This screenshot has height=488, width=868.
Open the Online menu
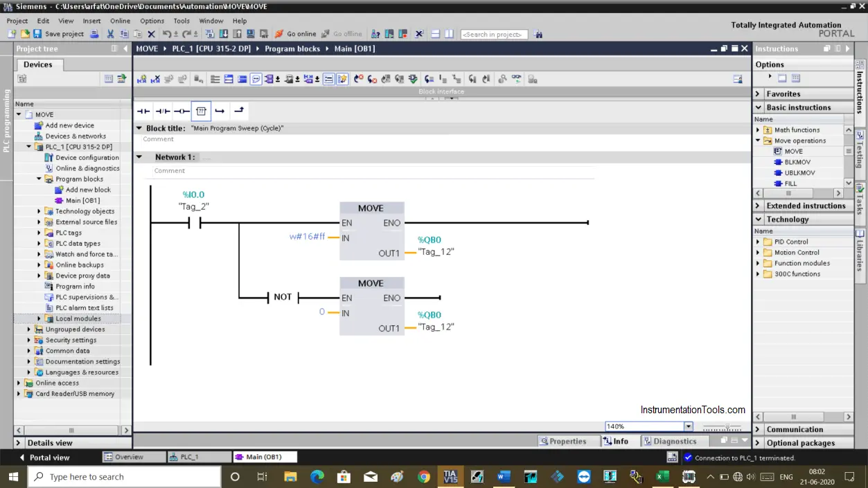click(120, 21)
